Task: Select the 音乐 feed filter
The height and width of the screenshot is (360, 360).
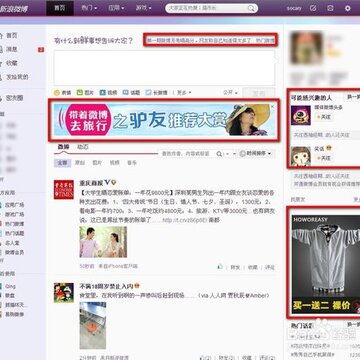Action: pos(132,163)
